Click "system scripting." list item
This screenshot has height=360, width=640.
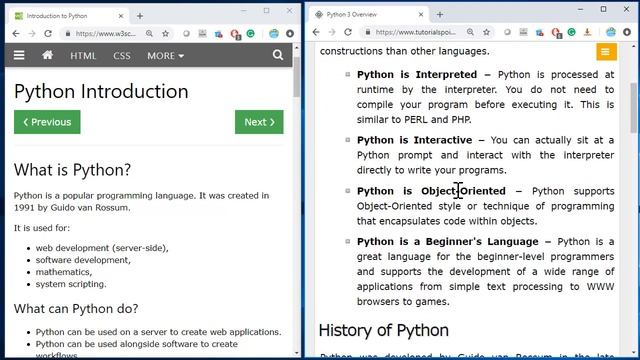point(71,284)
